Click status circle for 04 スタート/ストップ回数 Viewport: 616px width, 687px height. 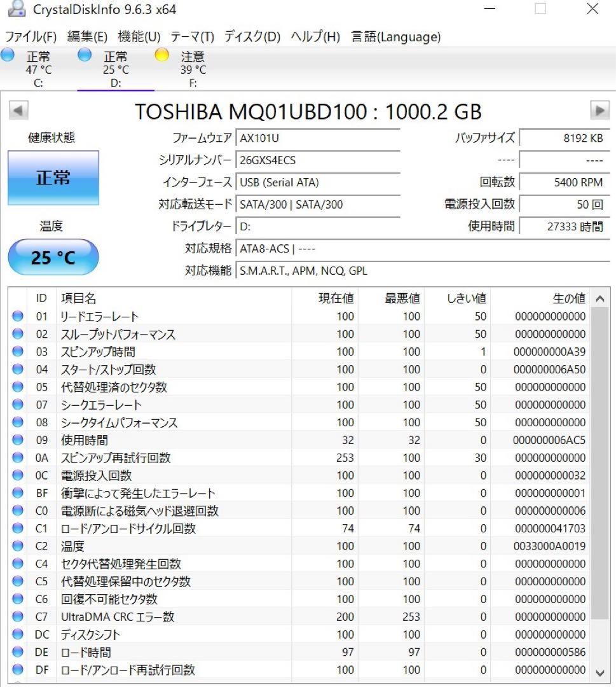click(x=18, y=369)
